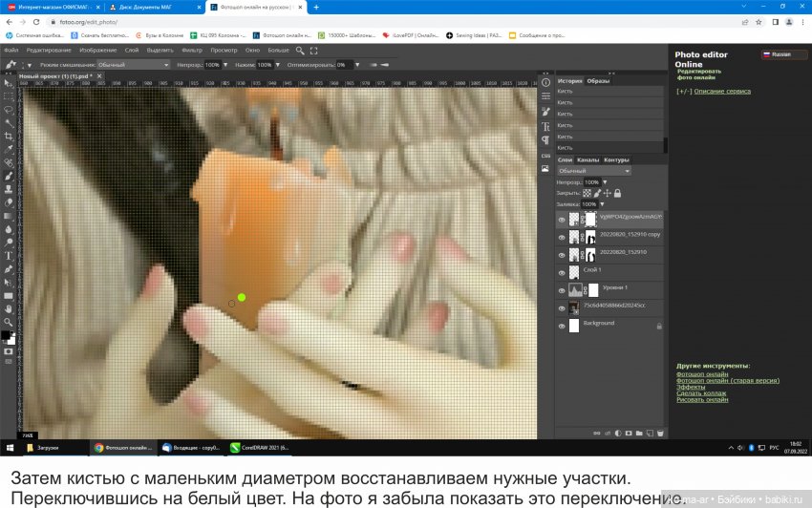Toggle fullscreen icon in the menu bar

pos(314,51)
